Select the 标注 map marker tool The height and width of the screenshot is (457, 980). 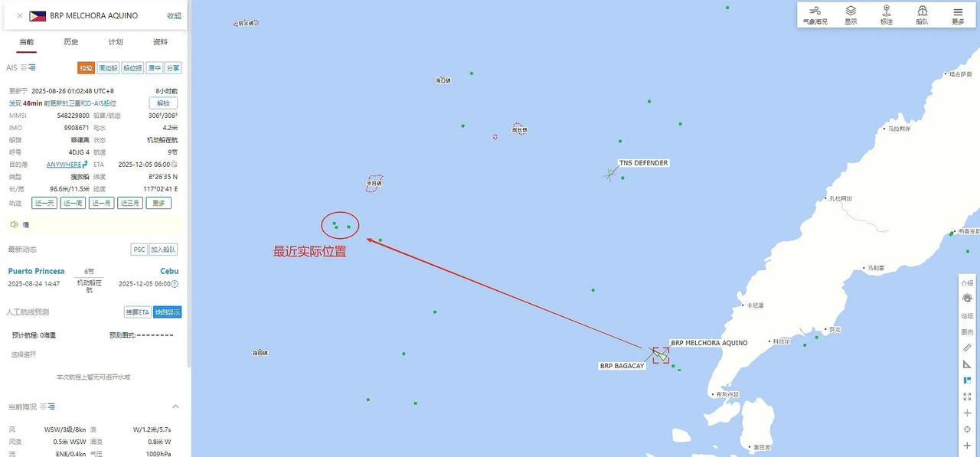(887, 15)
